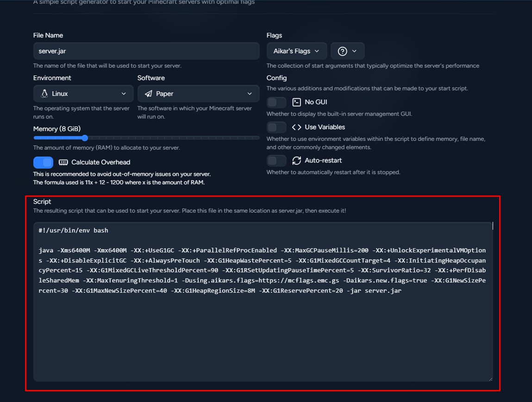Disable the Calculate Overhead switch

(x=44, y=163)
